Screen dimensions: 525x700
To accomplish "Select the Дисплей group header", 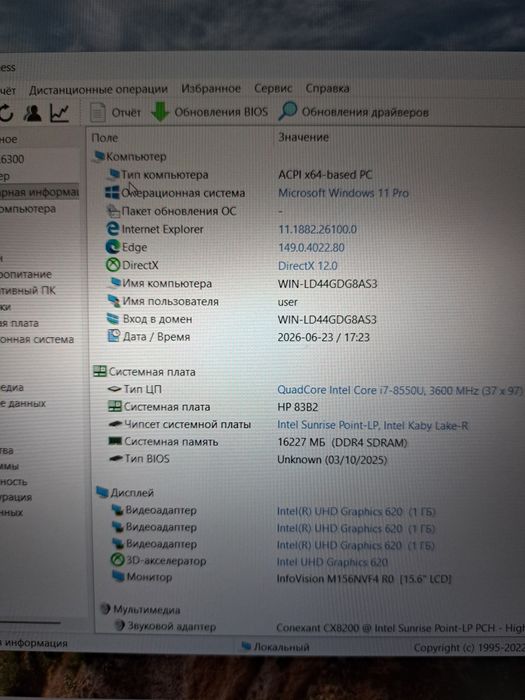I will click(x=125, y=492).
